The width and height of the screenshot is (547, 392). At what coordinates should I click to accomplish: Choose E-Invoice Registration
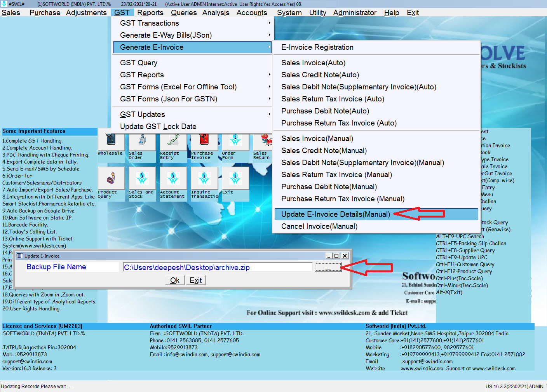(376, 47)
